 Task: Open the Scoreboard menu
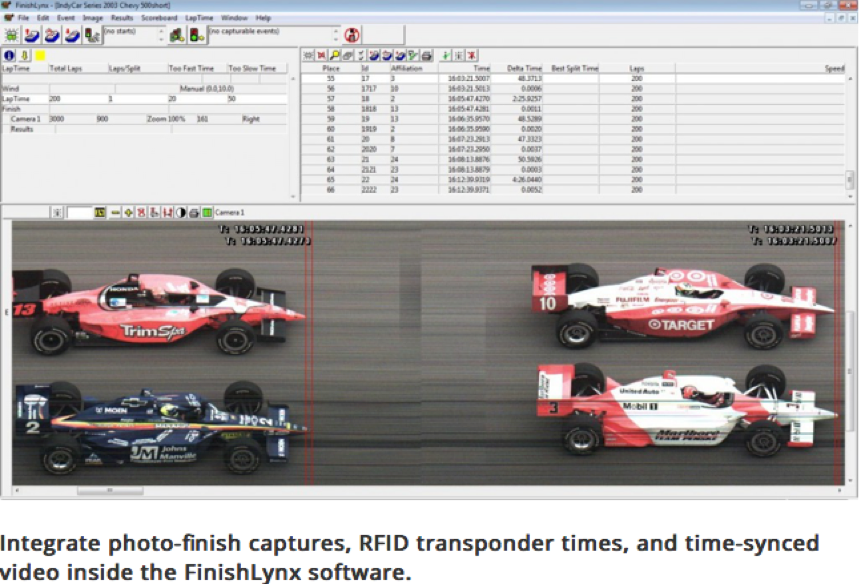(x=159, y=18)
